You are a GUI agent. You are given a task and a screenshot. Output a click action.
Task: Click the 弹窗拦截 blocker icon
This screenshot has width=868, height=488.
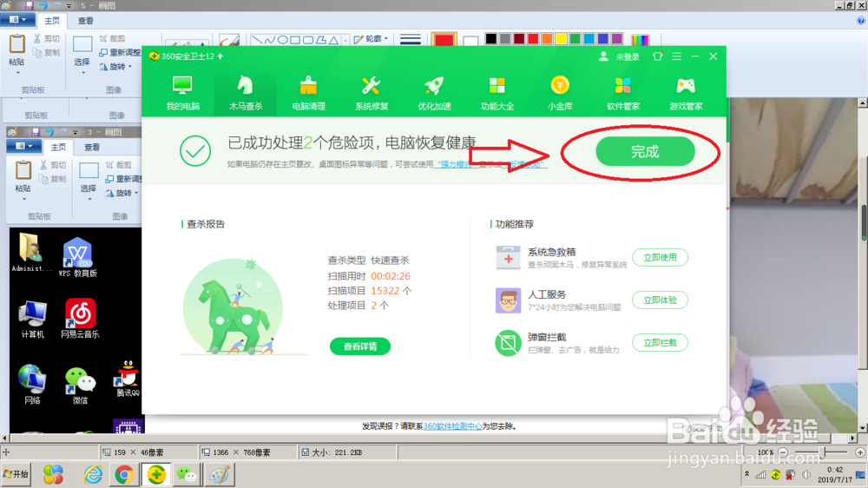click(x=508, y=343)
